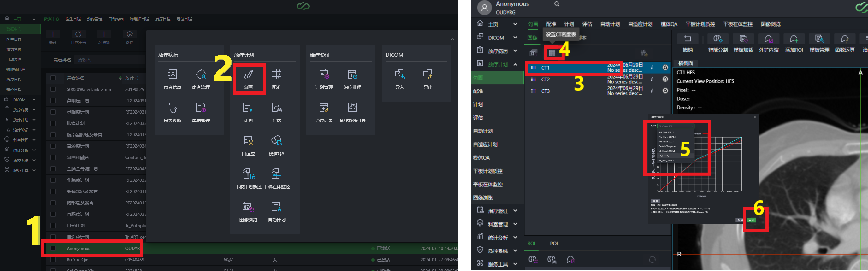Screen dimensions: 868x271
Task: Click the 新建 new button
Action: [53, 38]
